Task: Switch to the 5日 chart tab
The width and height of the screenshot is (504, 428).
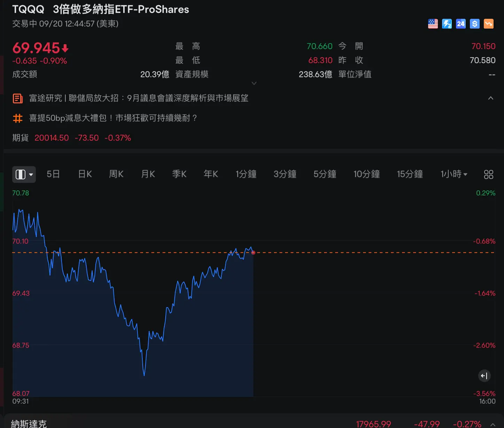Action: click(53, 174)
